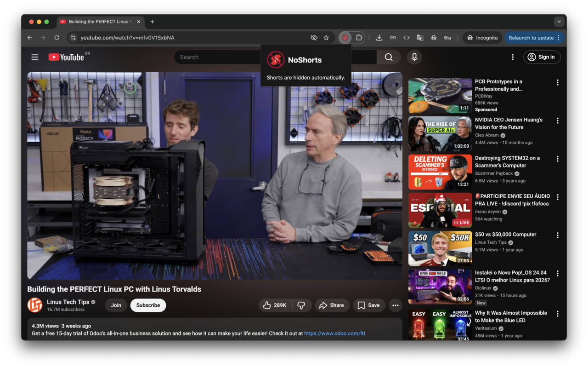Open options for NVIDIA CEO Jensen Huang video
This screenshot has height=368, width=588.
(558, 121)
